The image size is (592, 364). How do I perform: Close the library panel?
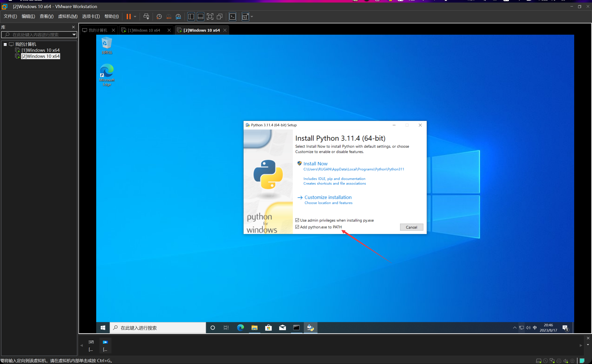pyautogui.click(x=74, y=27)
